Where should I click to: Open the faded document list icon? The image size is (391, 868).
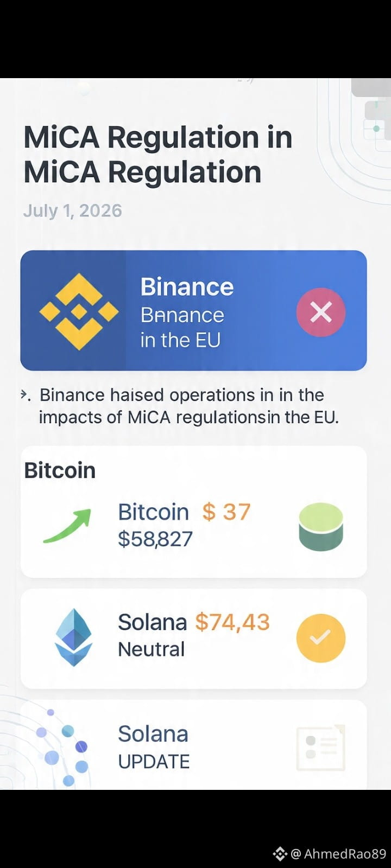tap(320, 748)
